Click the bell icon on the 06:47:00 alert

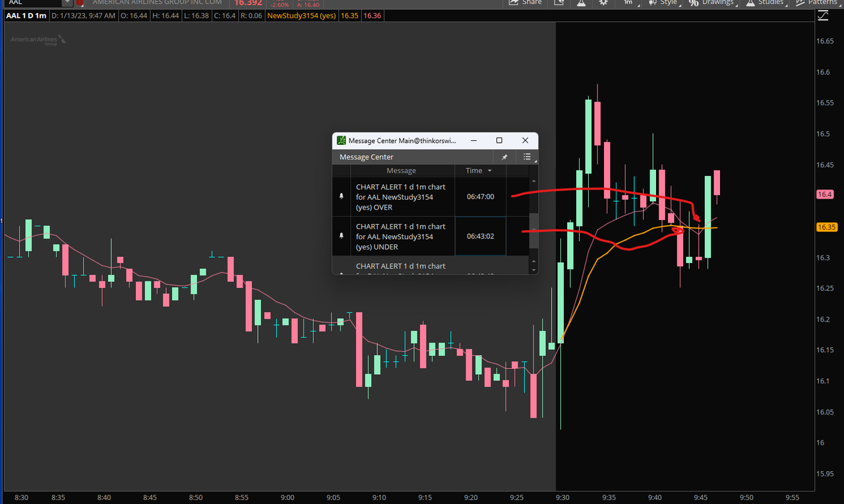click(341, 196)
